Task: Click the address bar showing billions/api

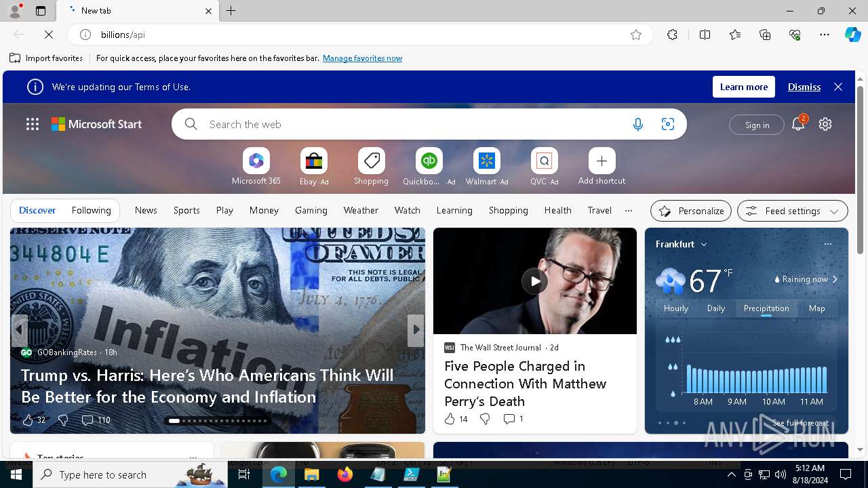Action: [x=359, y=35]
